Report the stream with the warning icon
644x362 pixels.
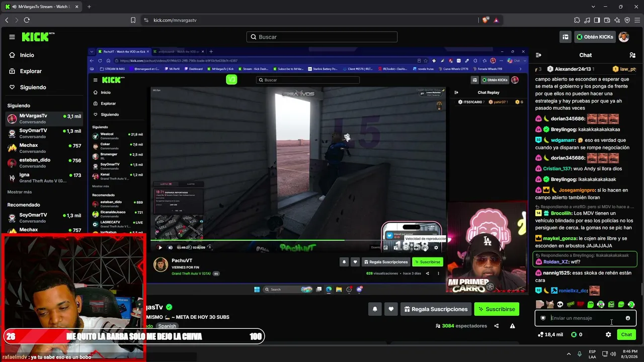pyautogui.click(x=512, y=326)
